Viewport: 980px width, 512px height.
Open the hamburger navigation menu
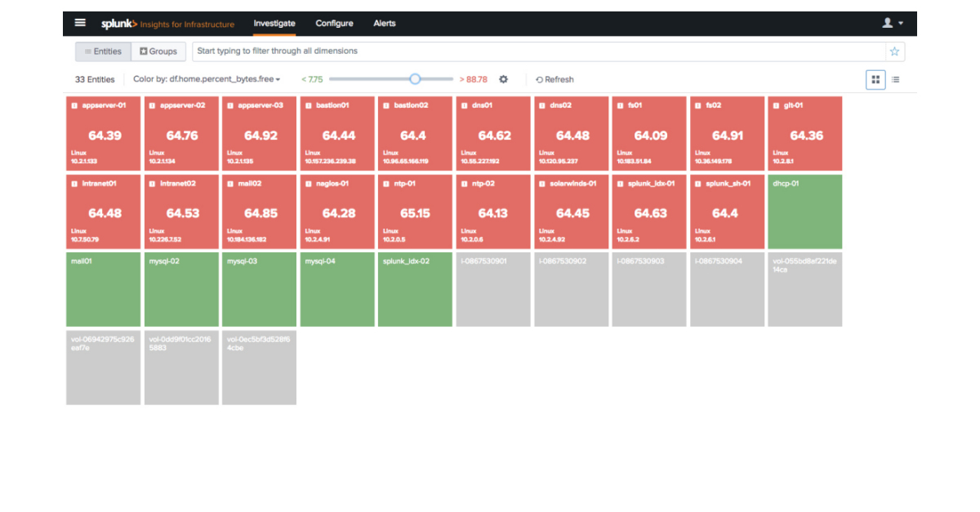click(x=80, y=23)
